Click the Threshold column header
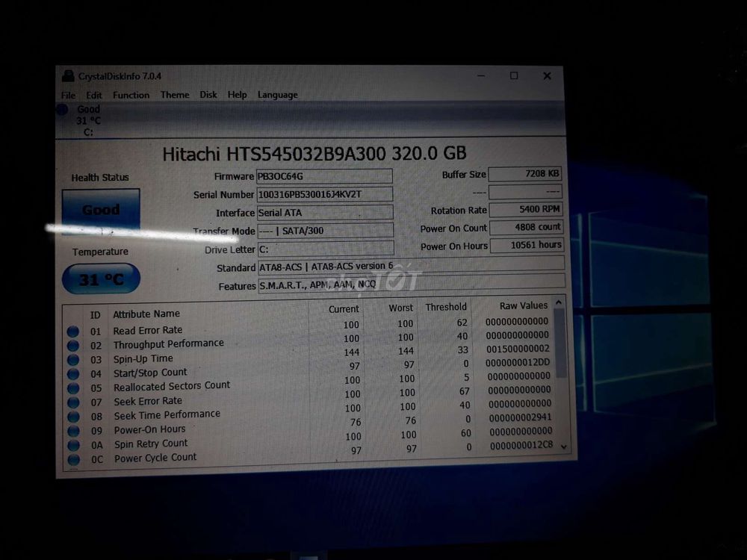The height and width of the screenshot is (560, 747). (446, 307)
